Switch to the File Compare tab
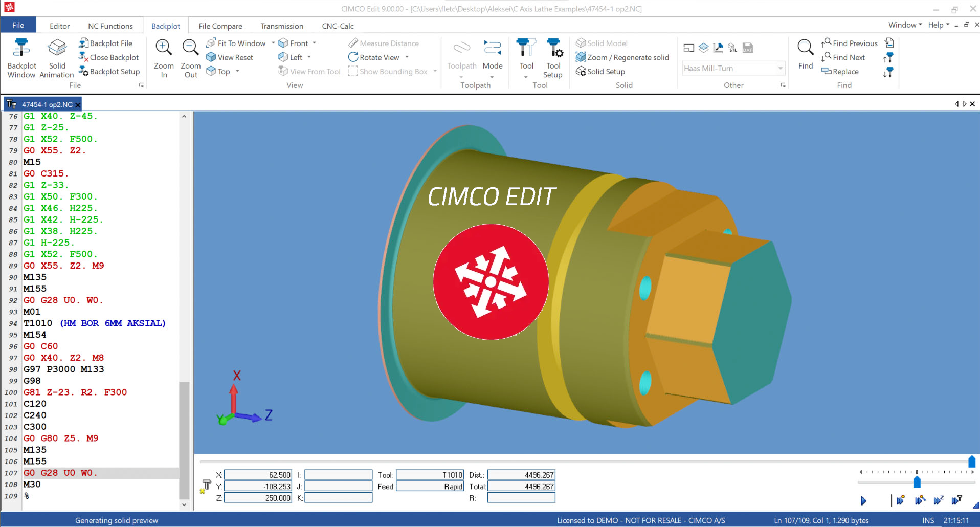The width and height of the screenshot is (980, 527). coord(220,26)
